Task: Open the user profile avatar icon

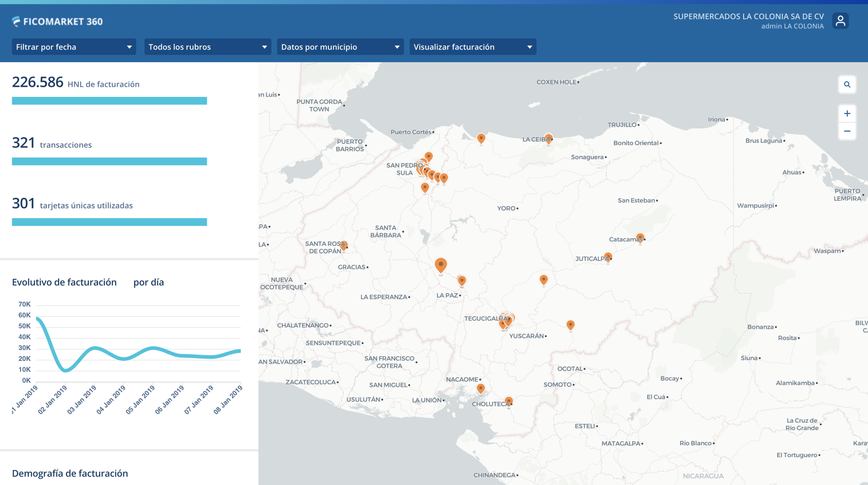Action: pos(840,21)
